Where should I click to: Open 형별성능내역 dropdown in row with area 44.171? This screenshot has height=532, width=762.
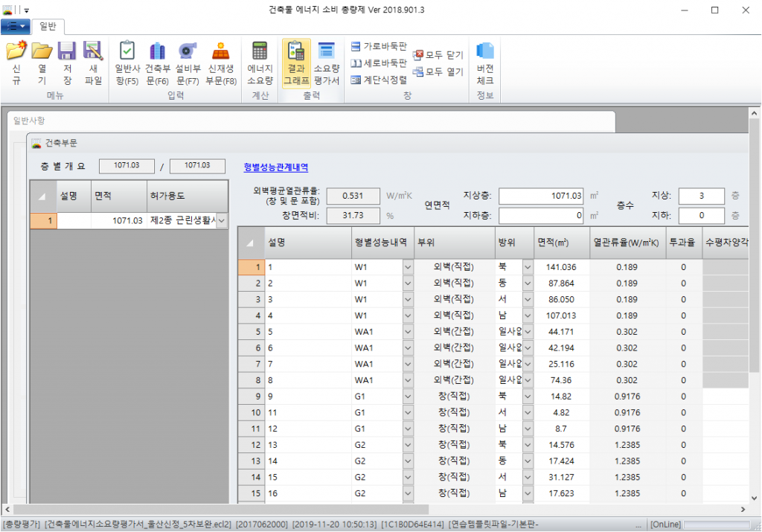coord(408,332)
